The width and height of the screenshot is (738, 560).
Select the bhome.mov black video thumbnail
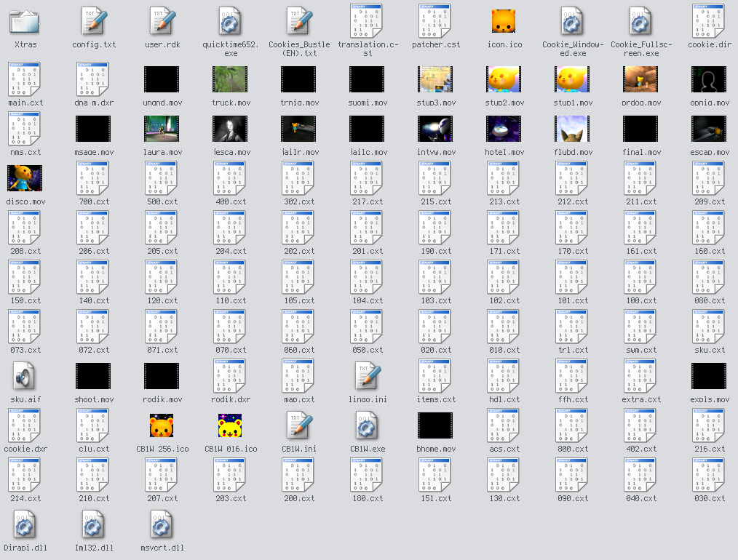(x=436, y=425)
